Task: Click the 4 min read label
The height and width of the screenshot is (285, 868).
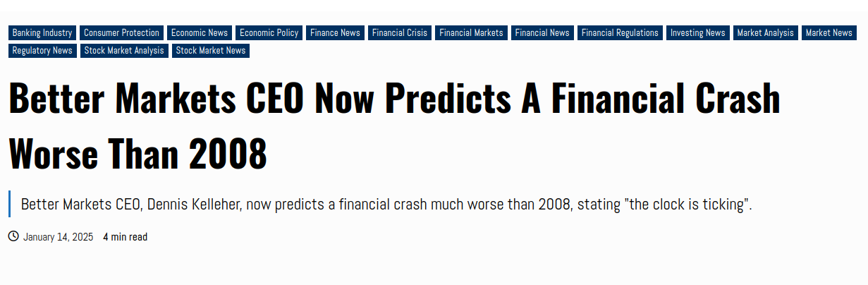Action: [126, 237]
